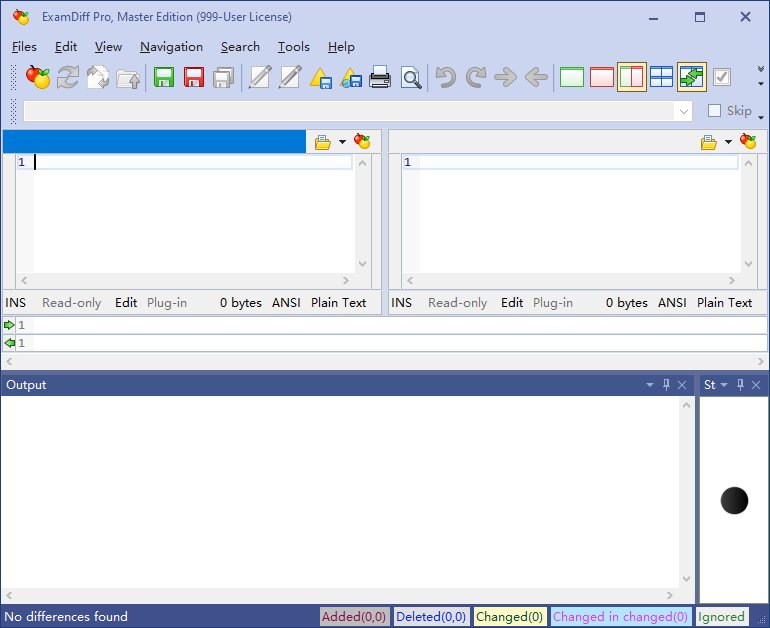Open the Navigation menu
770x628 pixels.
tap(171, 47)
